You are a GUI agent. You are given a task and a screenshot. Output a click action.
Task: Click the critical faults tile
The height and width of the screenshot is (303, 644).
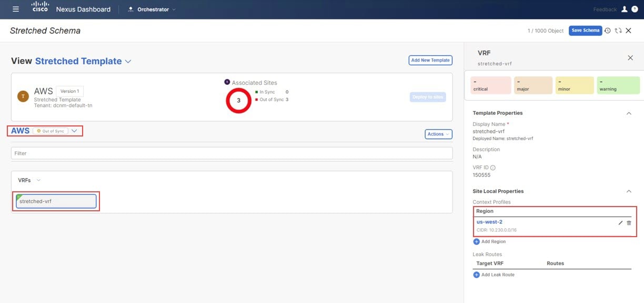pyautogui.click(x=491, y=85)
